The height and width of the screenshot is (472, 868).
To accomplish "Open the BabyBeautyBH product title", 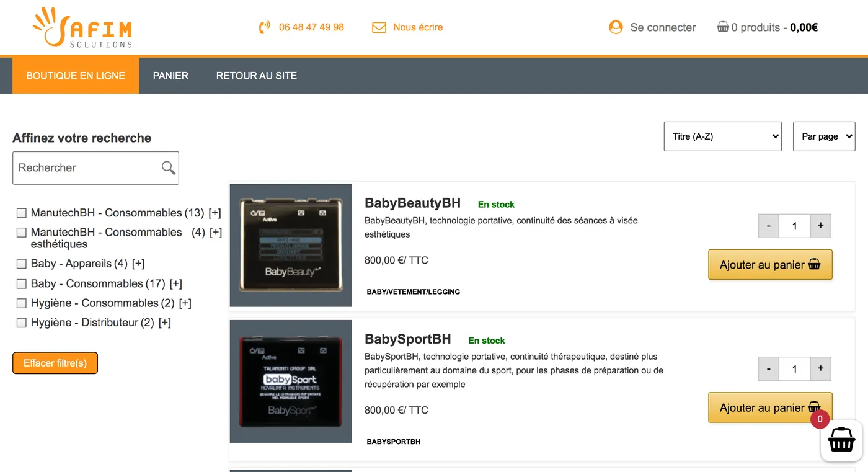I will pos(412,203).
